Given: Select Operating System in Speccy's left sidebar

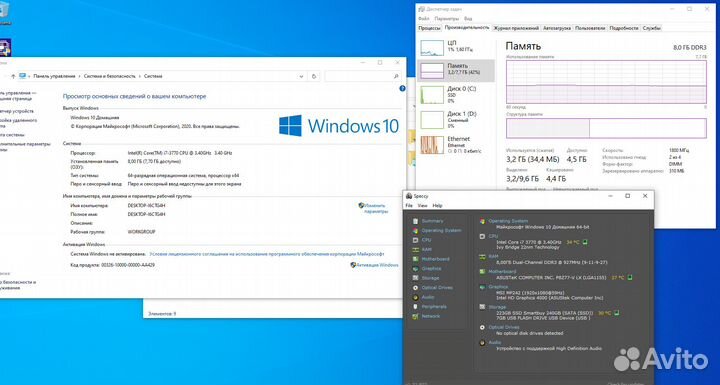Looking at the screenshot, I should pos(441,231).
